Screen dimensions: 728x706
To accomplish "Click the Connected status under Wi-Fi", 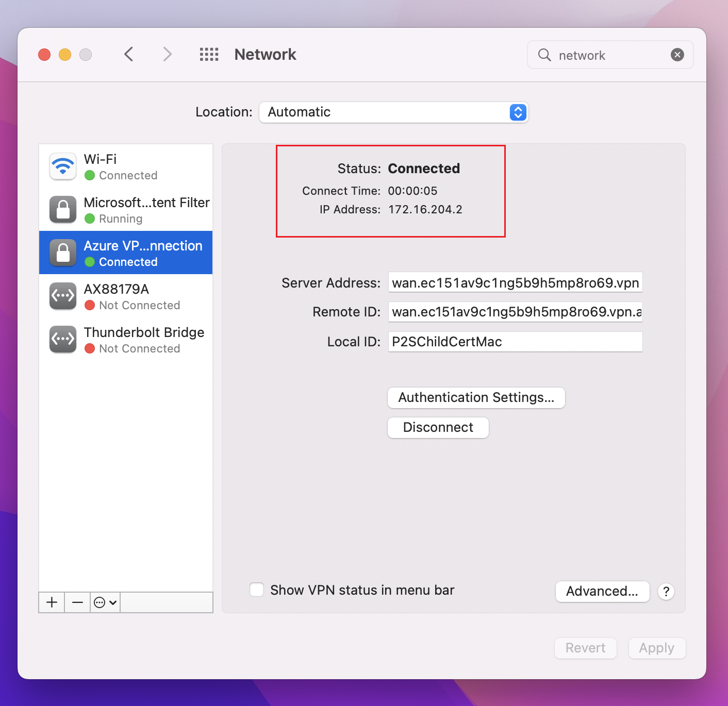I will coord(128,175).
